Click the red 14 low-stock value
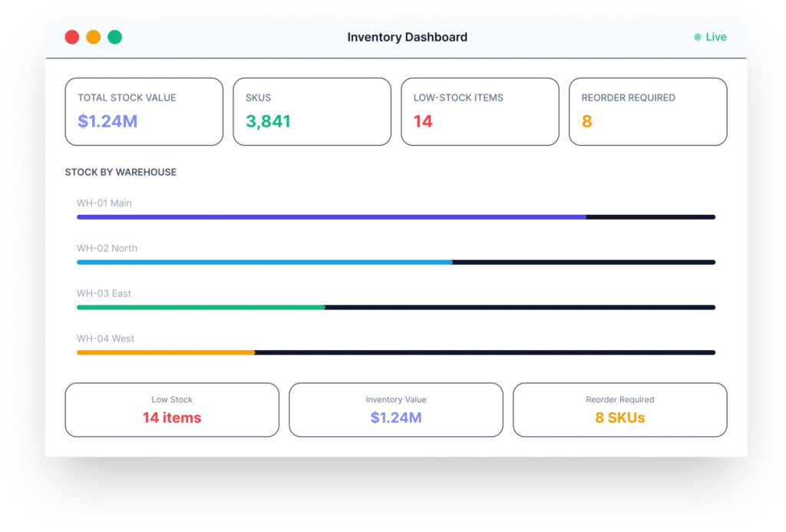Viewport: 786px width, 532px height. (423, 121)
